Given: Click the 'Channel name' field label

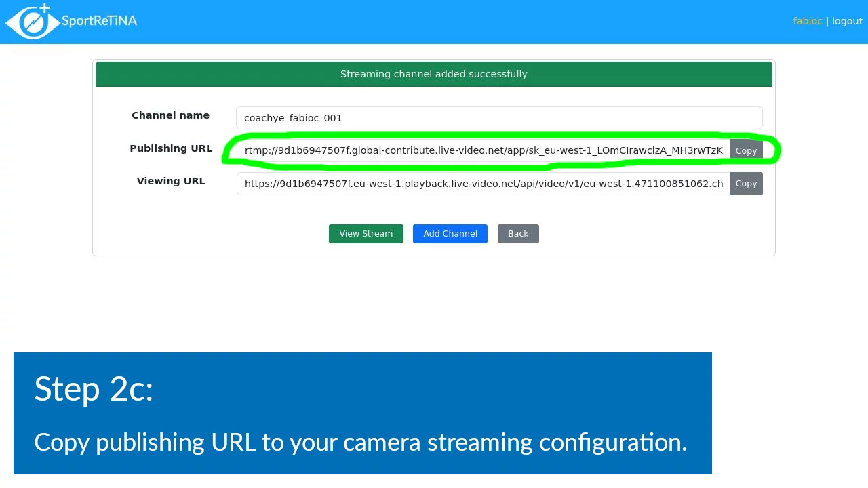Looking at the screenshot, I should click(170, 115).
